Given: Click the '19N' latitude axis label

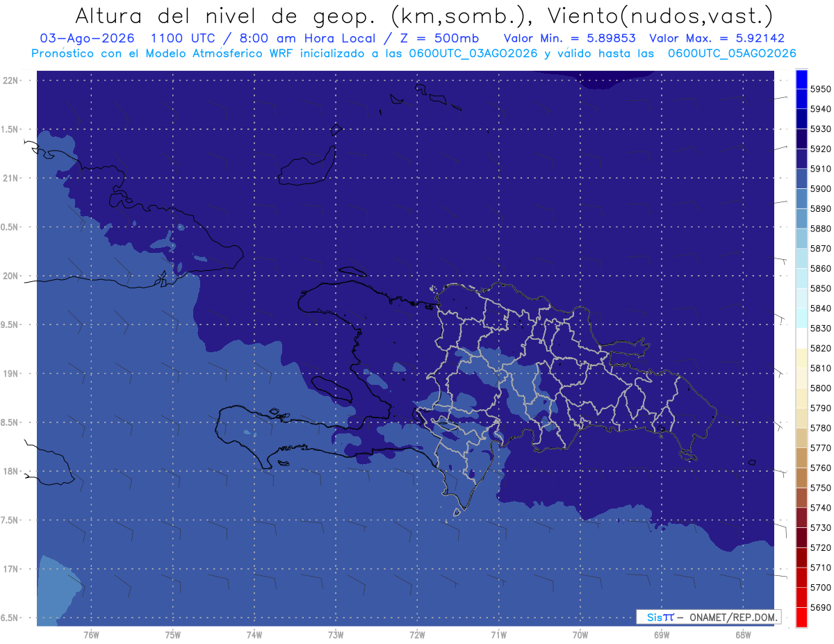Looking at the screenshot, I should point(10,373).
